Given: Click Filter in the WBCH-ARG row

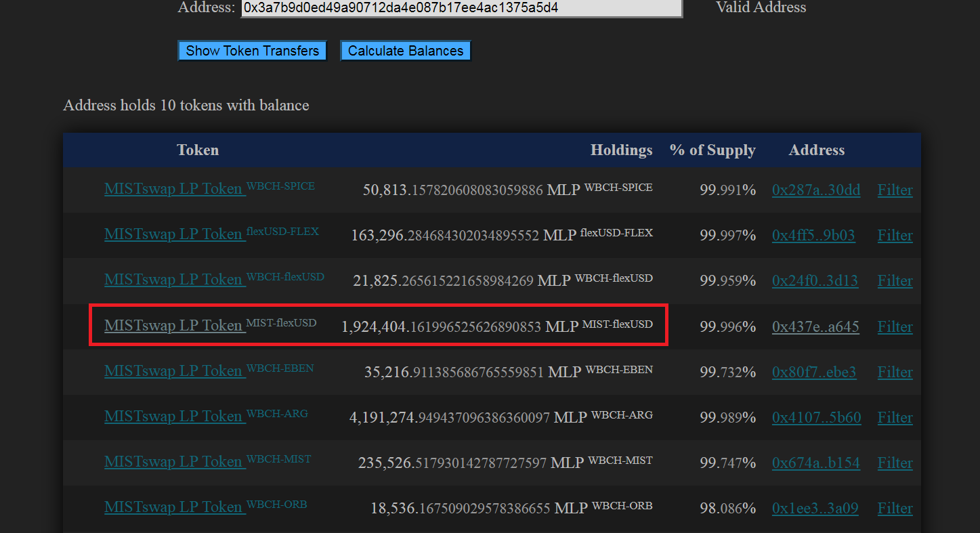Looking at the screenshot, I should [895, 417].
